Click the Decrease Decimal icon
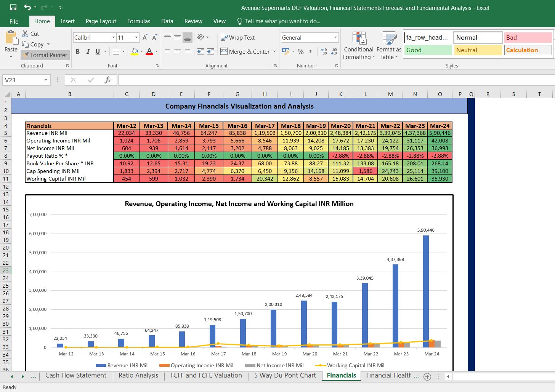This screenshot has height=392, width=555. pos(334,51)
